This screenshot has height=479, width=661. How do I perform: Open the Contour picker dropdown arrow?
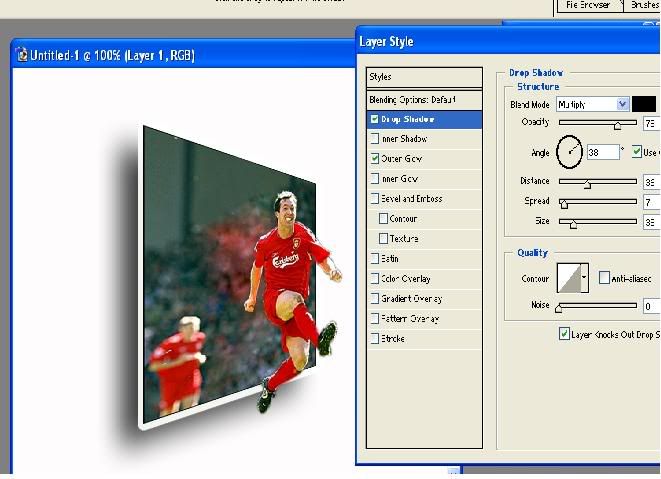pos(584,278)
